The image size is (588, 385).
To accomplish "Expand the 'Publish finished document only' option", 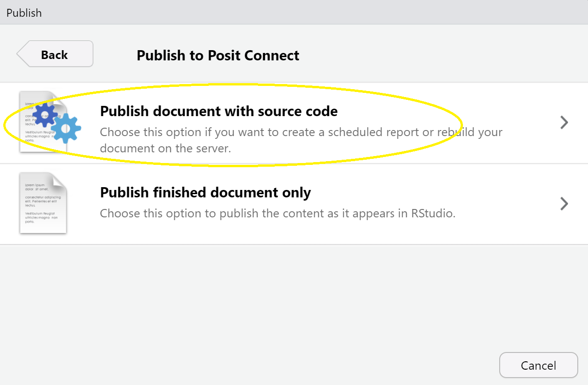I will tap(564, 203).
